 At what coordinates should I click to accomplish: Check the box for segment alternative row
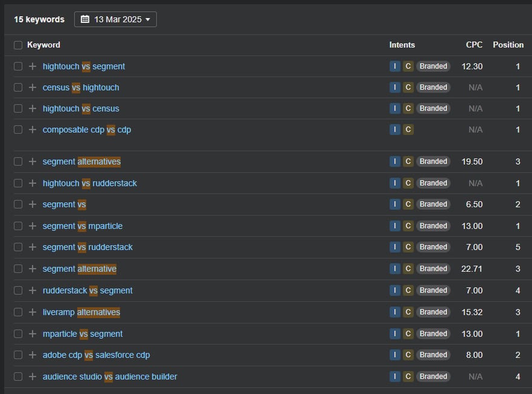tap(18, 269)
